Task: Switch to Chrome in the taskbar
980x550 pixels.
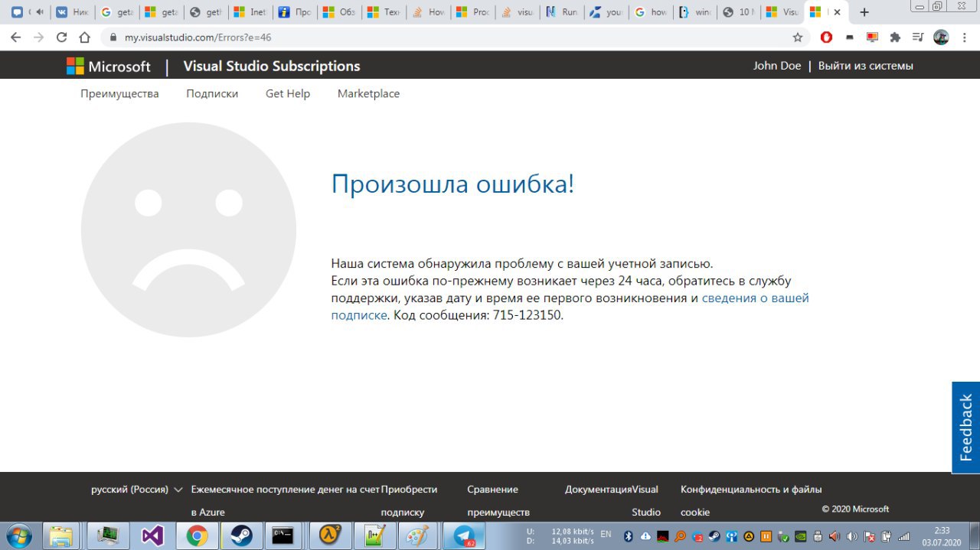Action: point(197,536)
